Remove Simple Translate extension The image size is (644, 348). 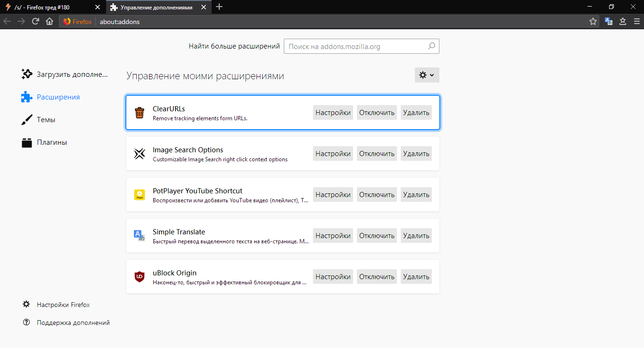416,236
